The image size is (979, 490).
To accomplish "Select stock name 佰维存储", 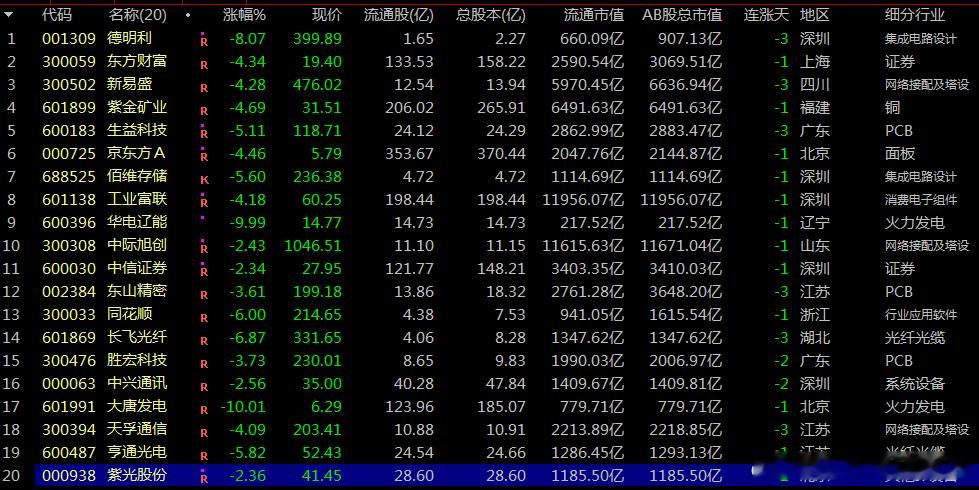I will click(137, 177).
